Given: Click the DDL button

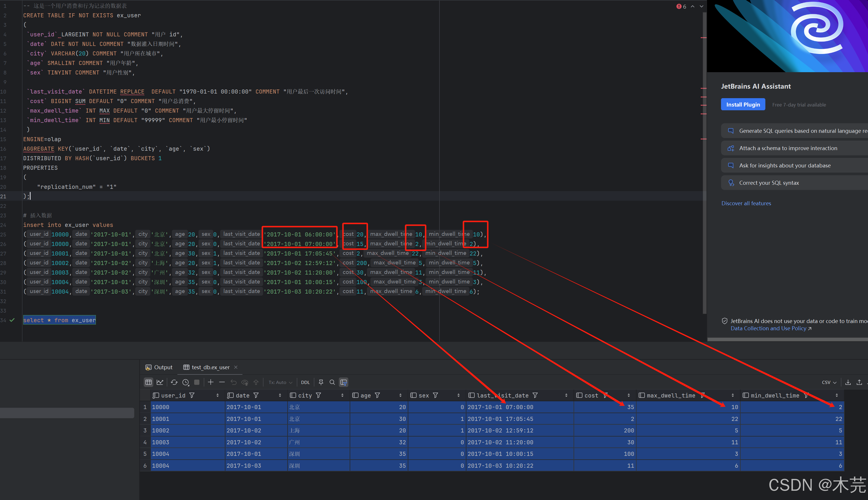Looking at the screenshot, I should (305, 382).
